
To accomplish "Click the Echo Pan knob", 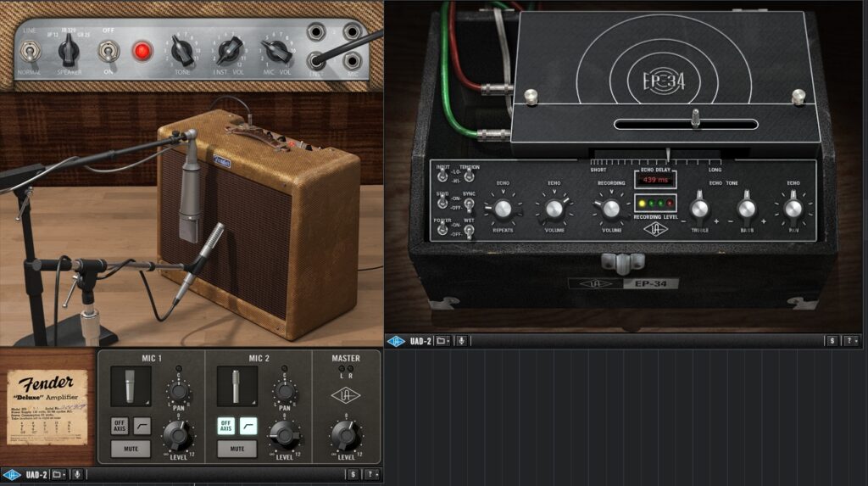I will click(793, 209).
